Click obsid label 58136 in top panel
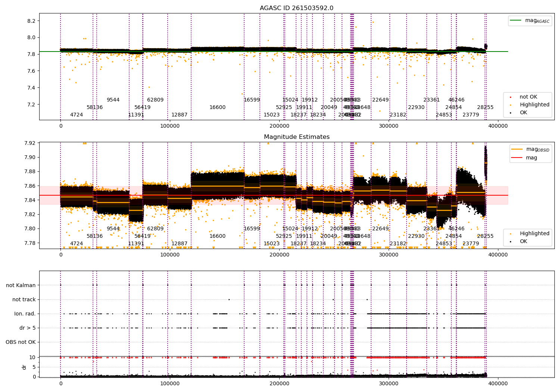This screenshot has height=392, width=560. coord(95,108)
